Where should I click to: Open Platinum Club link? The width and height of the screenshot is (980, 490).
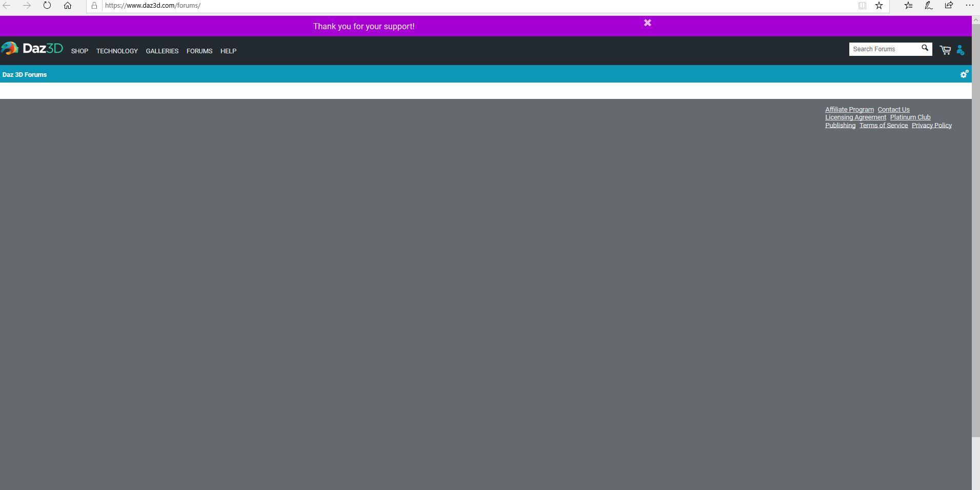pos(910,117)
